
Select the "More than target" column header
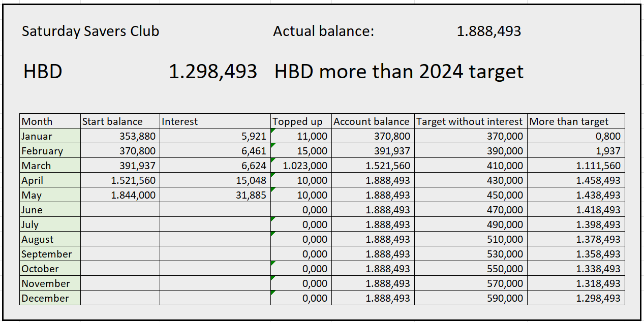coord(576,121)
